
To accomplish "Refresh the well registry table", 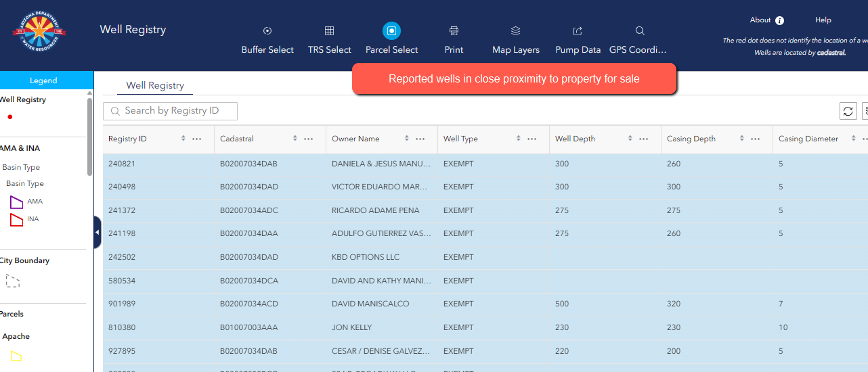I will (x=848, y=111).
